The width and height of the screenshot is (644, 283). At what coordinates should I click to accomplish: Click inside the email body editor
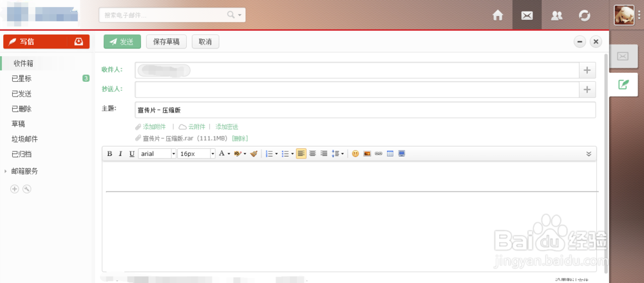(349, 216)
